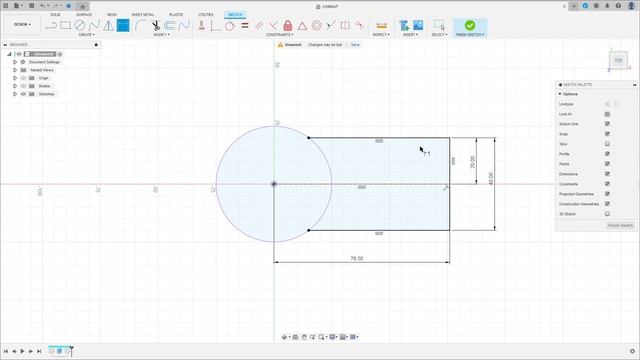Switch to the Mesh tab
The height and width of the screenshot is (360, 640).
pyautogui.click(x=112, y=15)
